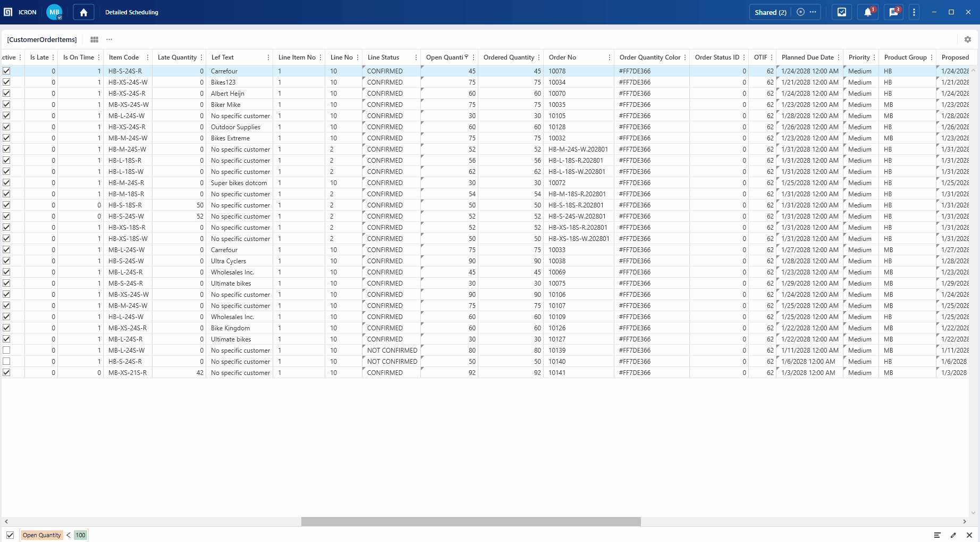Click the horizontal scrollbar thumb
980x542 pixels.
tap(471, 521)
